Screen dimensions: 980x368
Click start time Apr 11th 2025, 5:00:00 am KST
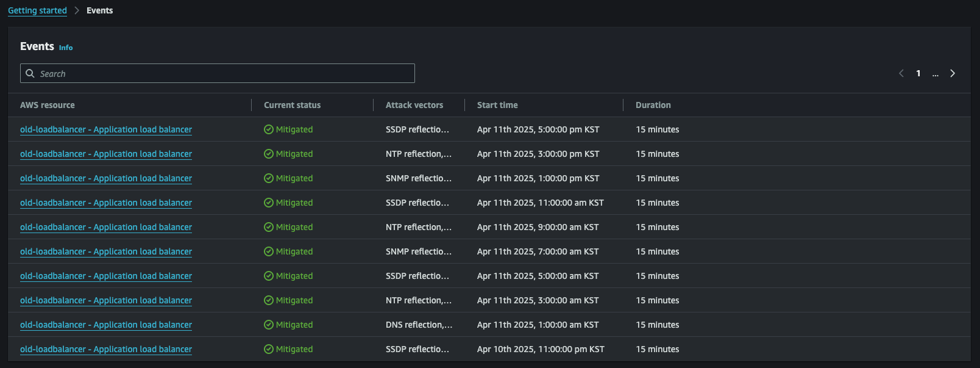(538, 276)
